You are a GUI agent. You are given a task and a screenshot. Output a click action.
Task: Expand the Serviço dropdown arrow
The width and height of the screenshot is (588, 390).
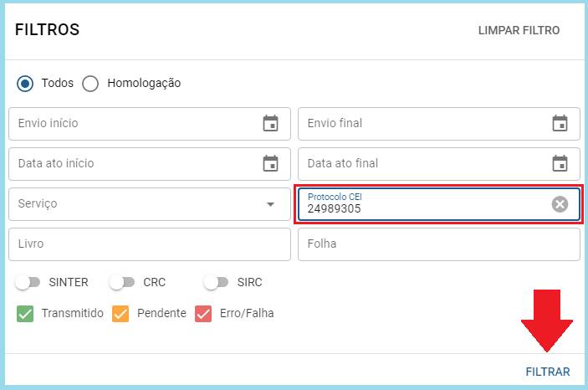click(x=270, y=204)
